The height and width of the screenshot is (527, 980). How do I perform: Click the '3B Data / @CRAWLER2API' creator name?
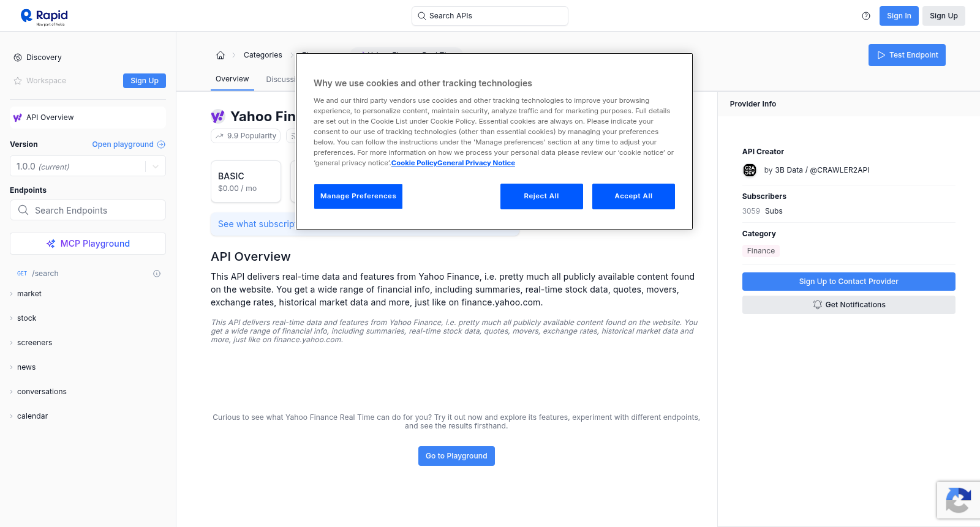pos(822,170)
